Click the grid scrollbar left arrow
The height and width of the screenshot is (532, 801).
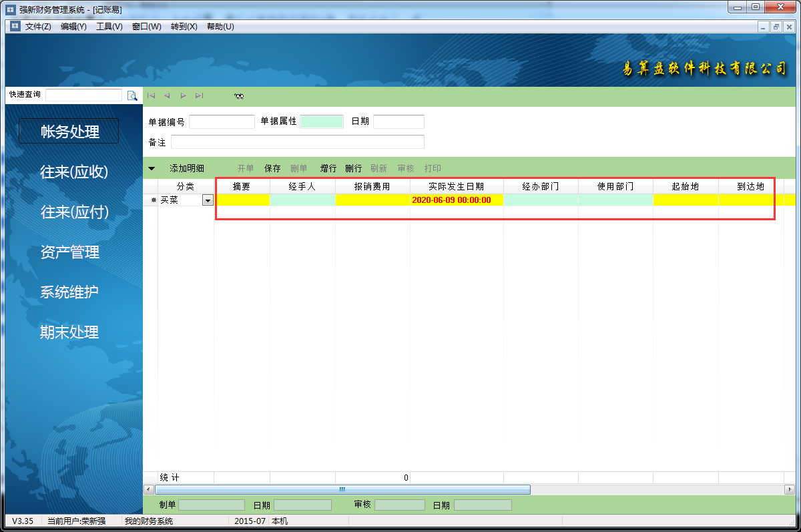[149, 489]
